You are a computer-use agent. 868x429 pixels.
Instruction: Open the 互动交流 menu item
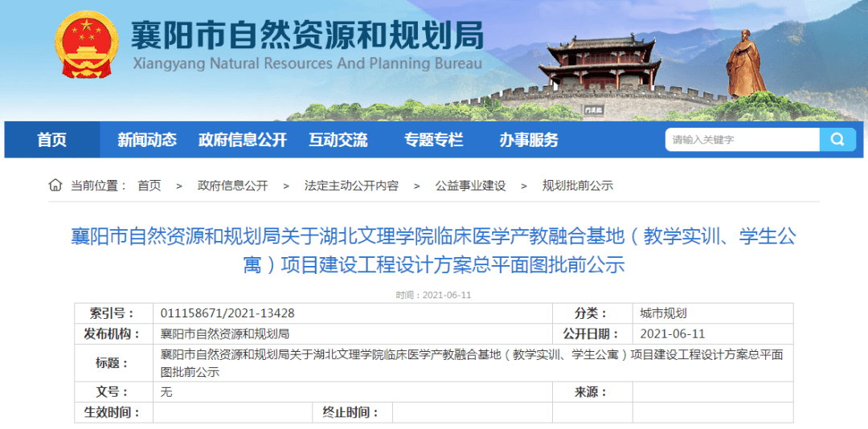(338, 140)
